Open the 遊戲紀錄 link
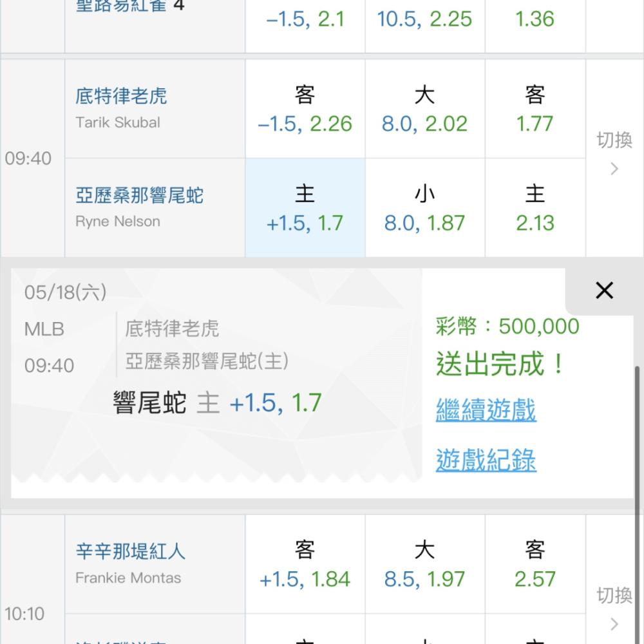644x644 pixels. click(486, 460)
